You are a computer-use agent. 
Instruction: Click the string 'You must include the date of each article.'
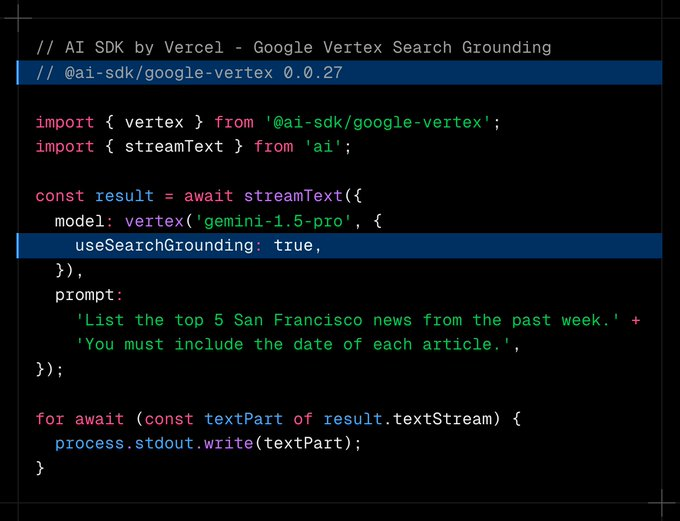(x=294, y=345)
